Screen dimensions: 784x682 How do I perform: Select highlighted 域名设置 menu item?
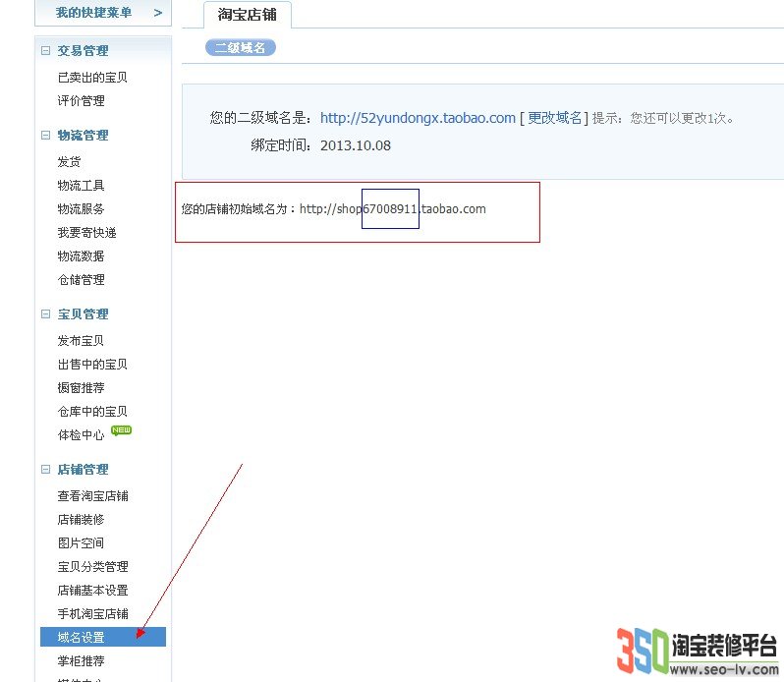[x=103, y=637]
